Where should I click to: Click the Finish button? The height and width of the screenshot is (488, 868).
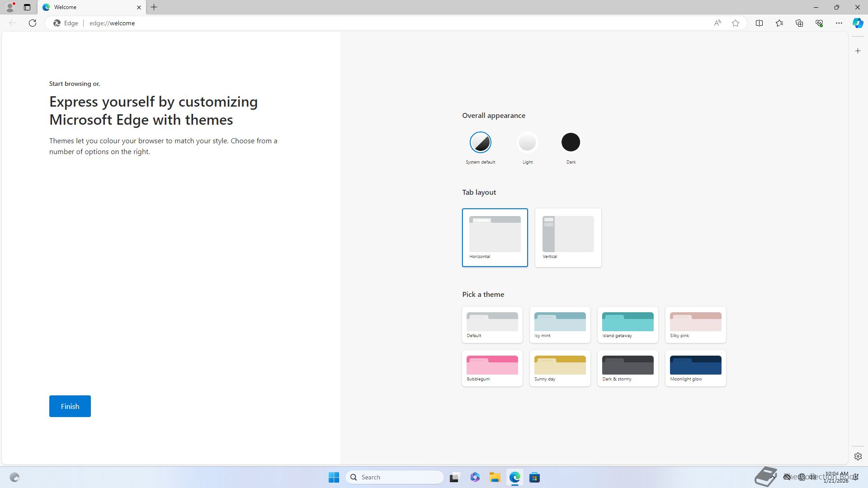coord(70,406)
